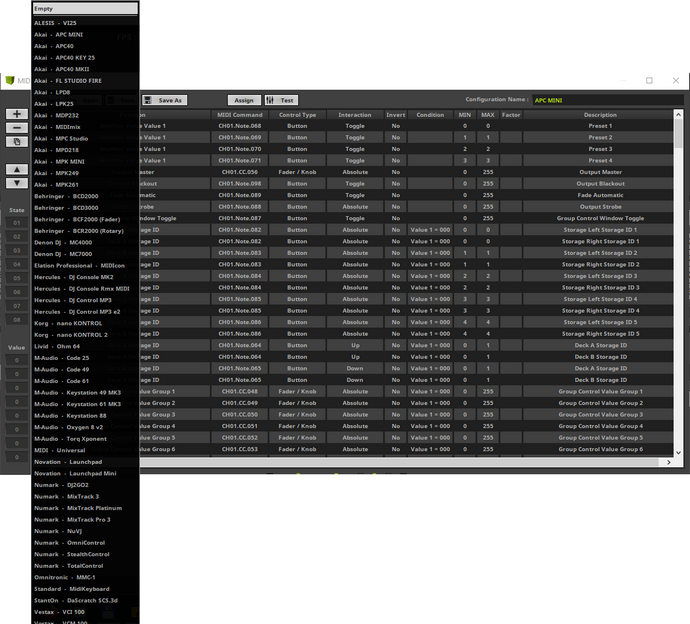Click State 01 indicator

17,223
